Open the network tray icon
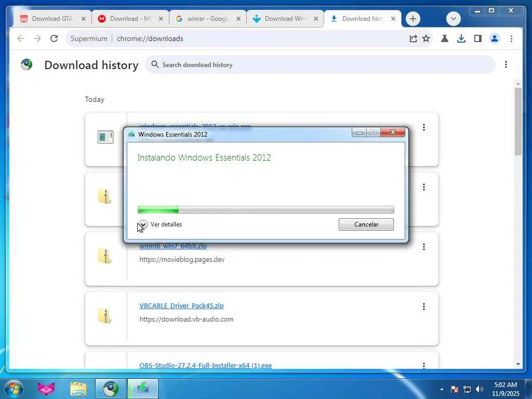The image size is (532, 399). (467, 389)
